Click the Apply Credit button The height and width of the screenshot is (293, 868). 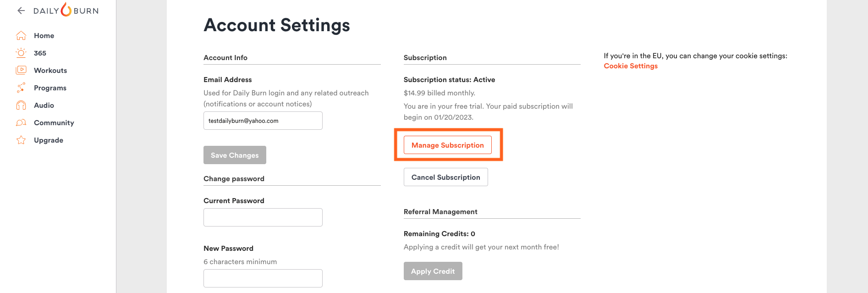point(433,271)
